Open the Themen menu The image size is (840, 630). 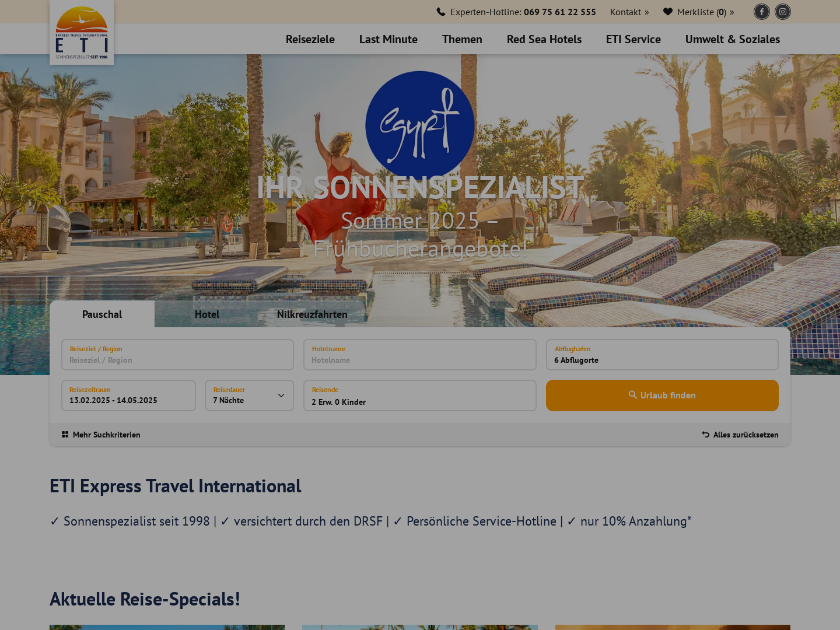pos(462,39)
